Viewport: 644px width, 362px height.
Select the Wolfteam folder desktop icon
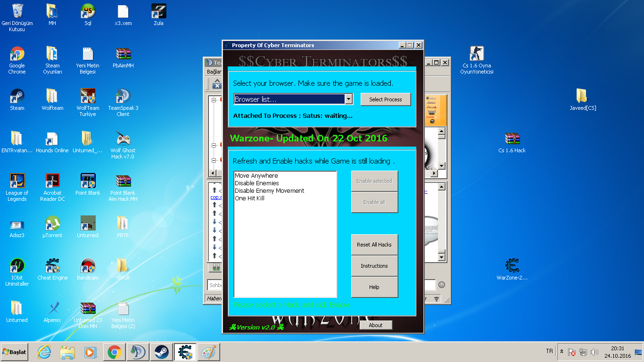(52, 99)
